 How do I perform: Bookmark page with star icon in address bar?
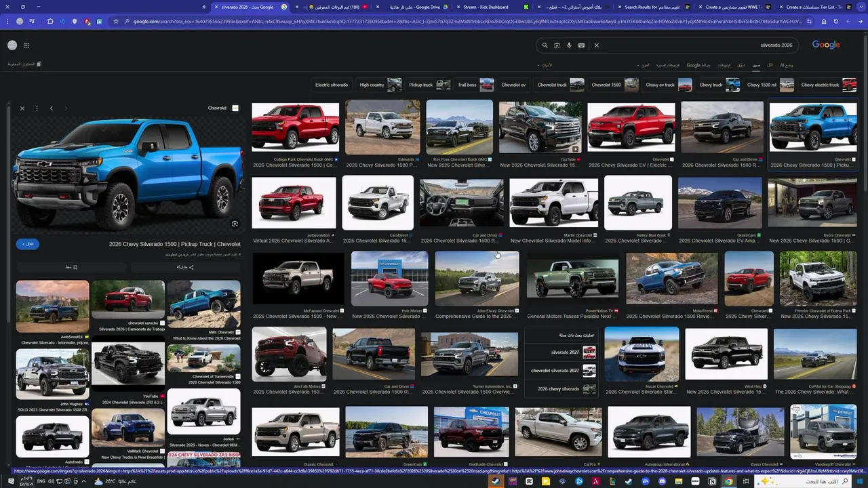tap(116, 22)
